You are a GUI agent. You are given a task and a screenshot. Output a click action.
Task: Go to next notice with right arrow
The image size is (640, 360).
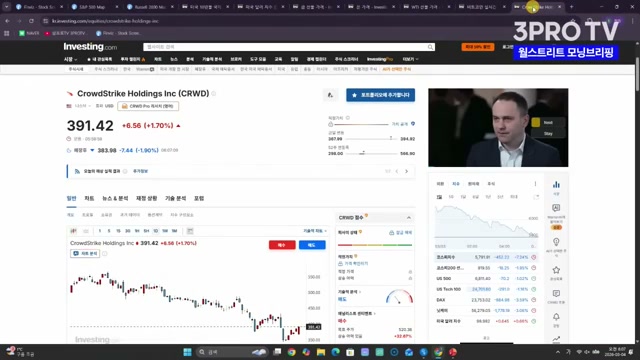tap(407, 171)
